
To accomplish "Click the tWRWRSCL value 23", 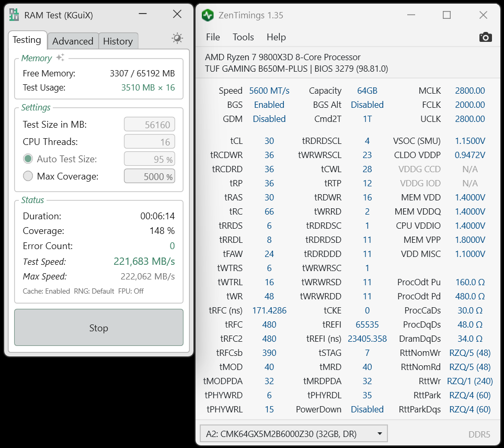I will [x=367, y=155].
